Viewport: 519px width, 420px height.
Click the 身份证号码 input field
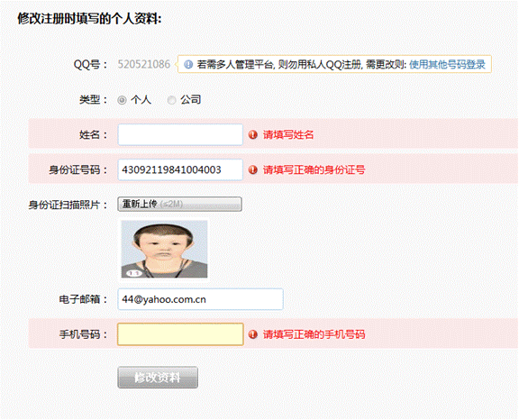(180, 169)
